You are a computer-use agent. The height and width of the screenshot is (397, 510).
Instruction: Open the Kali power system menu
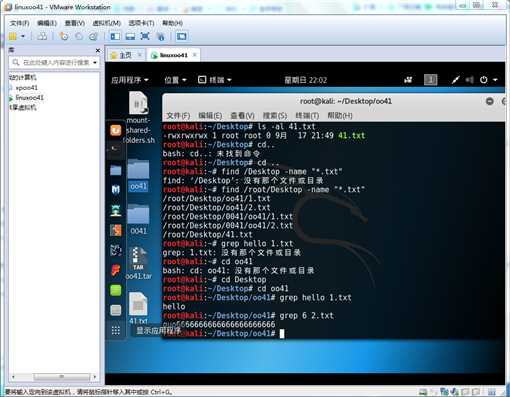(x=488, y=80)
